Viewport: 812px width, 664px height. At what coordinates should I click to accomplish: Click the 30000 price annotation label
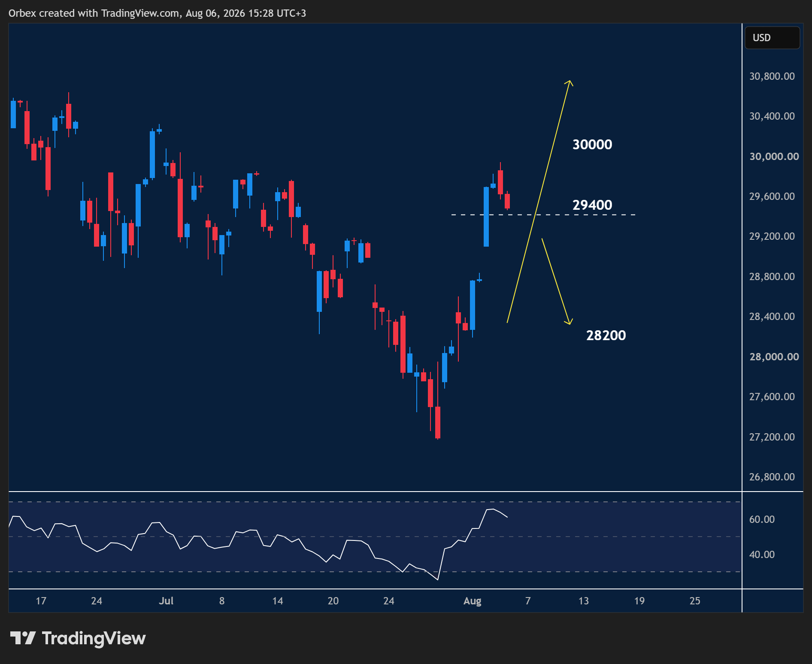[x=592, y=145]
